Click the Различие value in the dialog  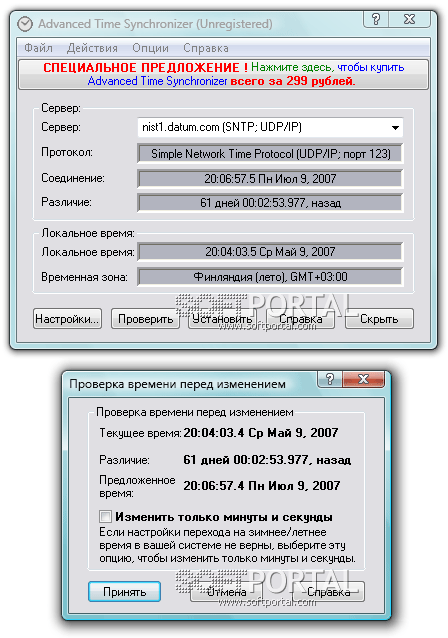[267, 460]
